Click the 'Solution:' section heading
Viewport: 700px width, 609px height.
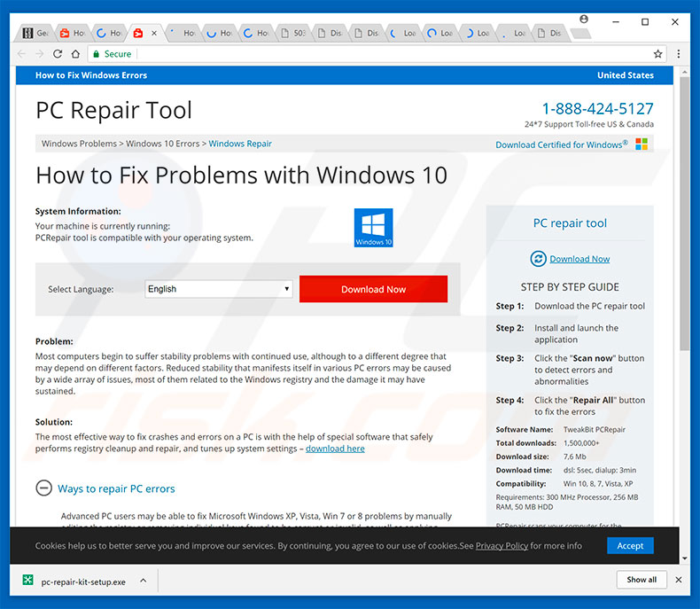(x=53, y=422)
